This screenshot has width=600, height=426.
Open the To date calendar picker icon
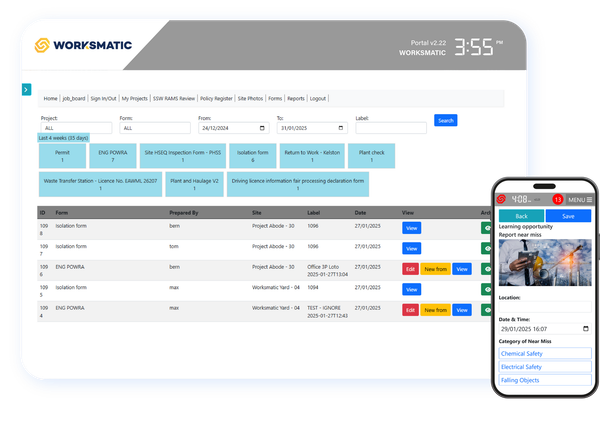pos(341,128)
